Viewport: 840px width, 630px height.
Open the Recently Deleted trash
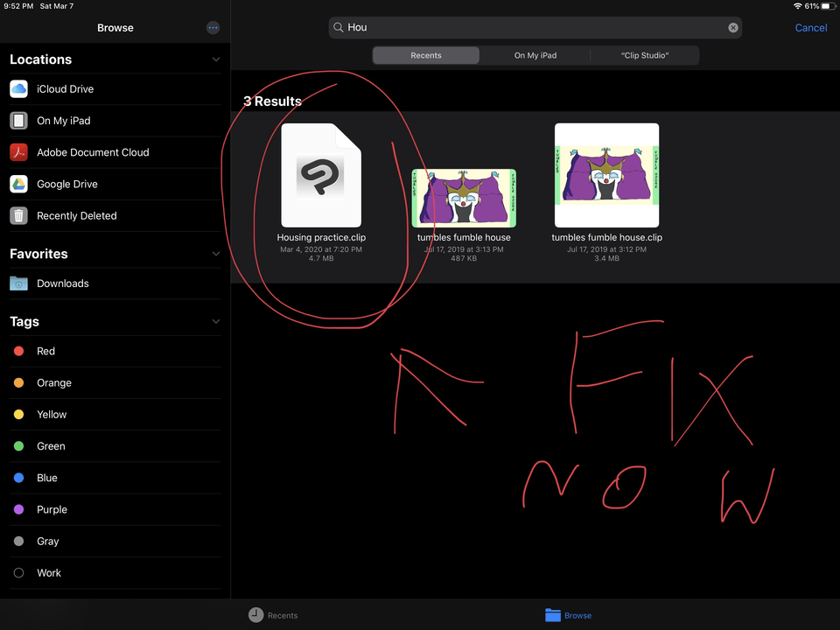76,216
